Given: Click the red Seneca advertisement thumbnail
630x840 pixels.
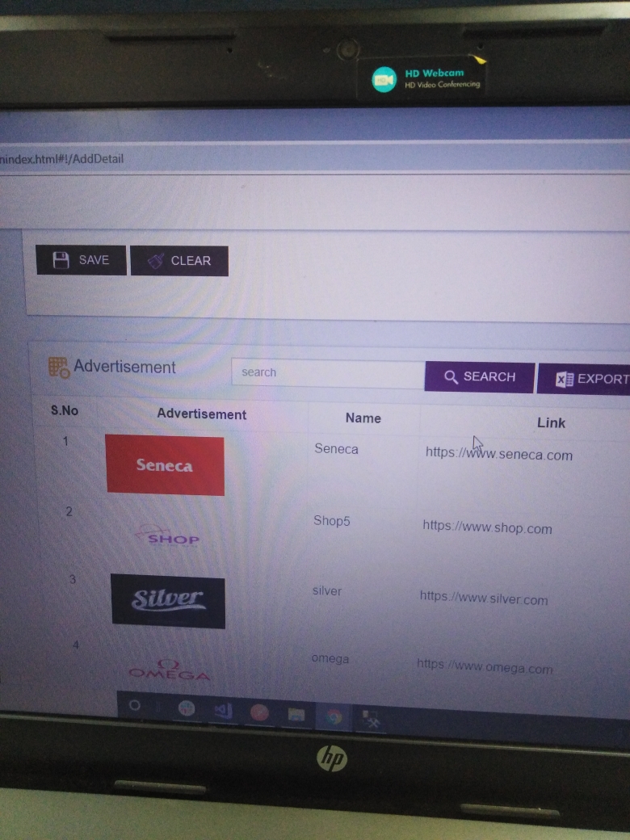Looking at the screenshot, I should click(x=165, y=465).
